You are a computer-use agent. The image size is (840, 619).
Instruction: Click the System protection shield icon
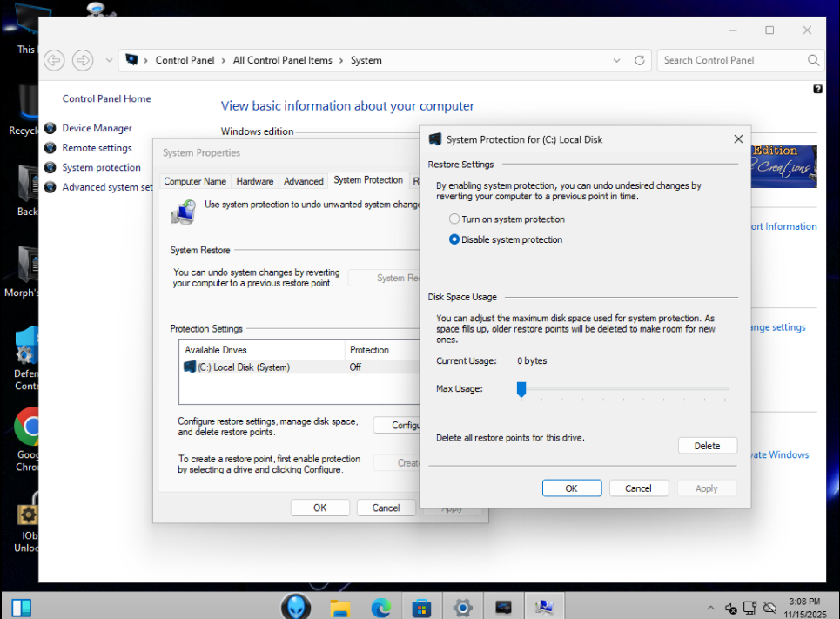tap(50, 168)
